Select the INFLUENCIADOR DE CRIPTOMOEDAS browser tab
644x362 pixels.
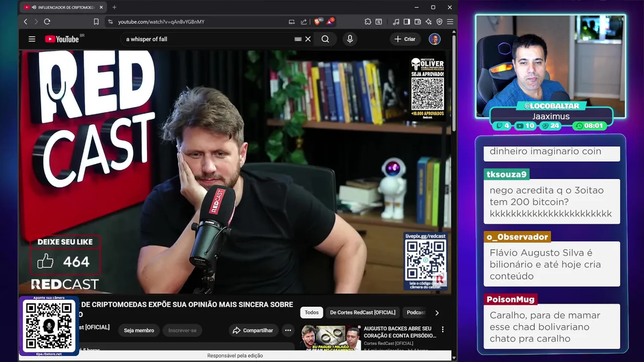pyautogui.click(x=64, y=8)
